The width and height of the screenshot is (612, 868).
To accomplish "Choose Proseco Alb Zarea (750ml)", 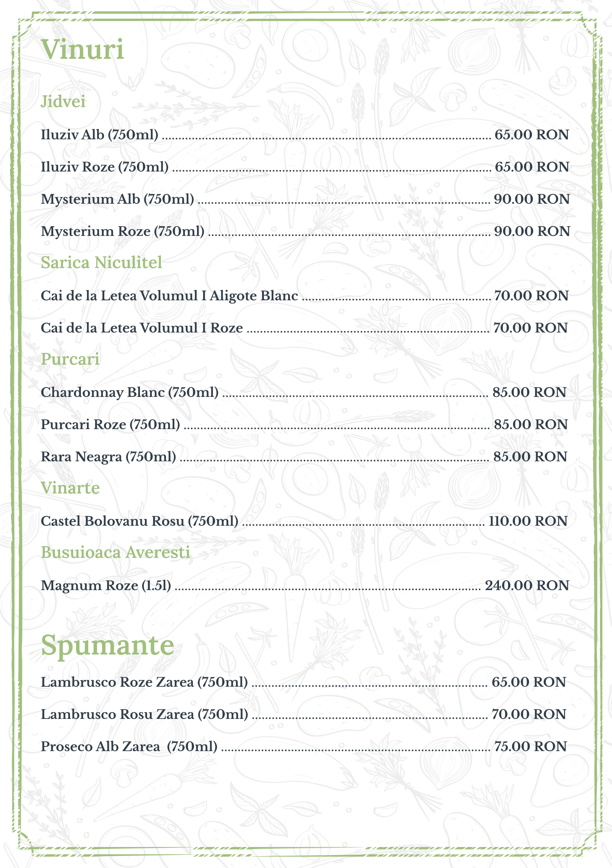I will click(x=129, y=746).
